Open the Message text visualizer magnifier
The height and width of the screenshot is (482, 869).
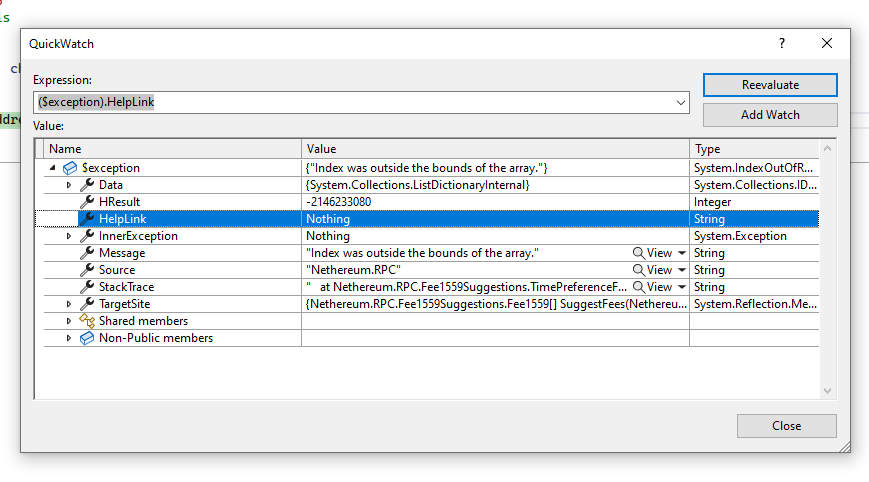(638, 253)
